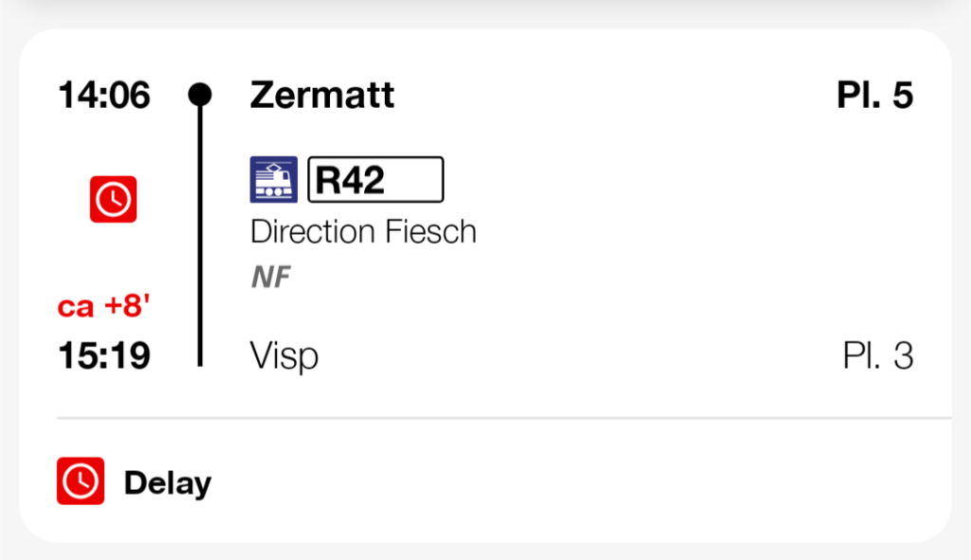Open the Visp arrival station
The image size is (971, 560).
coord(284,356)
